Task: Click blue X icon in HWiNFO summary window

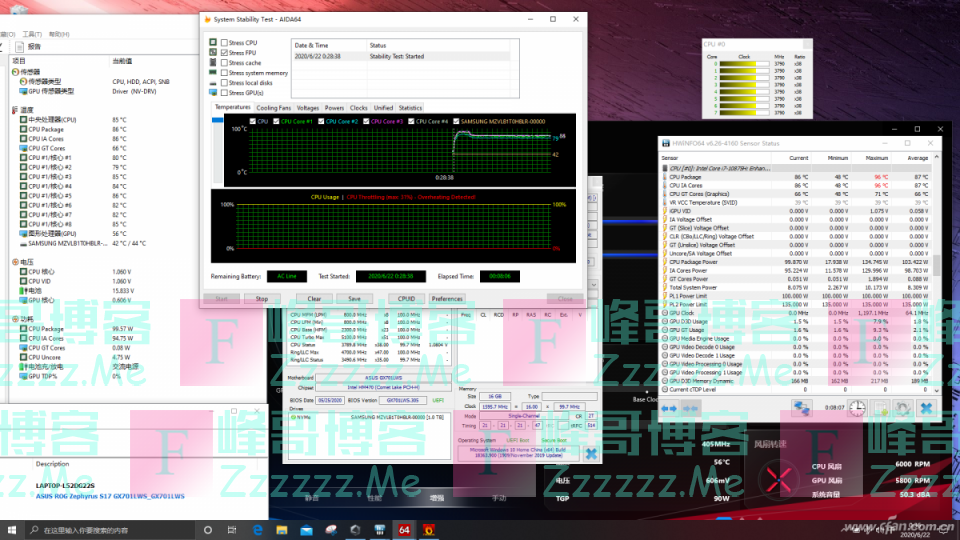Action: coord(591,454)
